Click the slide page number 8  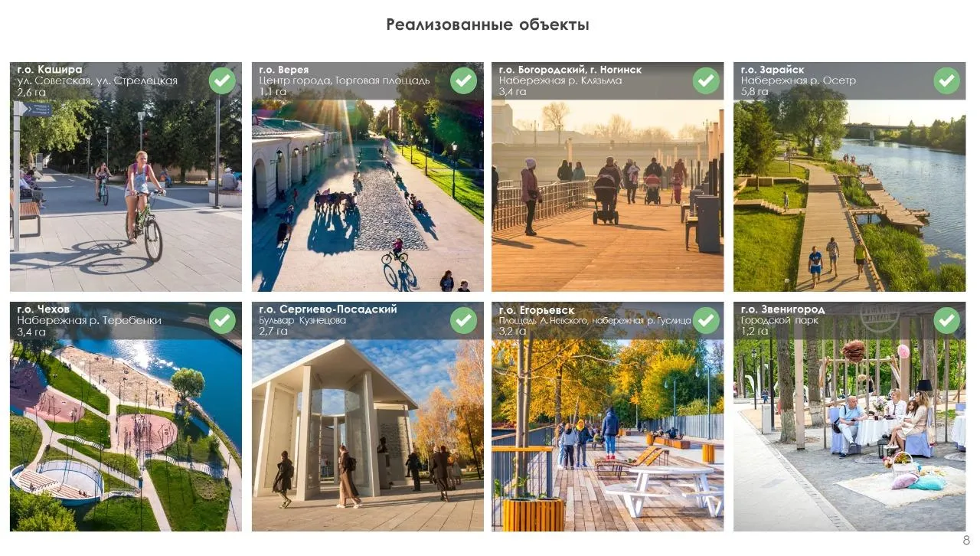click(x=966, y=540)
